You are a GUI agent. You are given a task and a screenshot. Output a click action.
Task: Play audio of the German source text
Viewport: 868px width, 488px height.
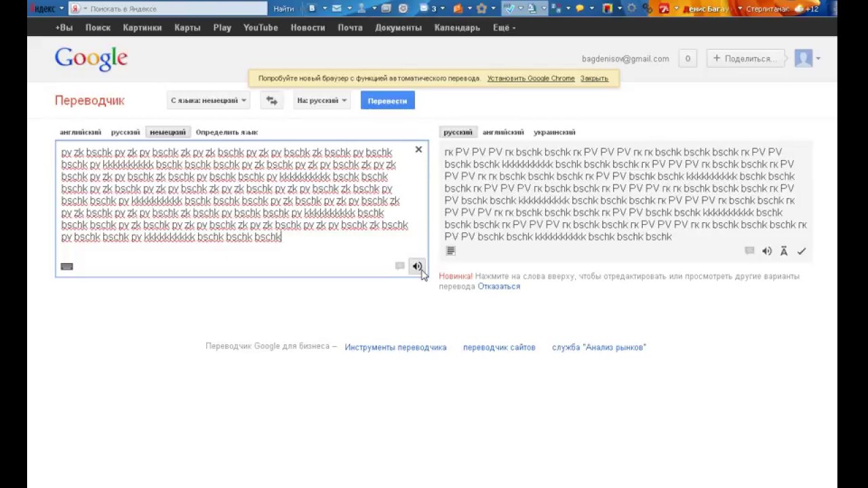[x=417, y=266]
